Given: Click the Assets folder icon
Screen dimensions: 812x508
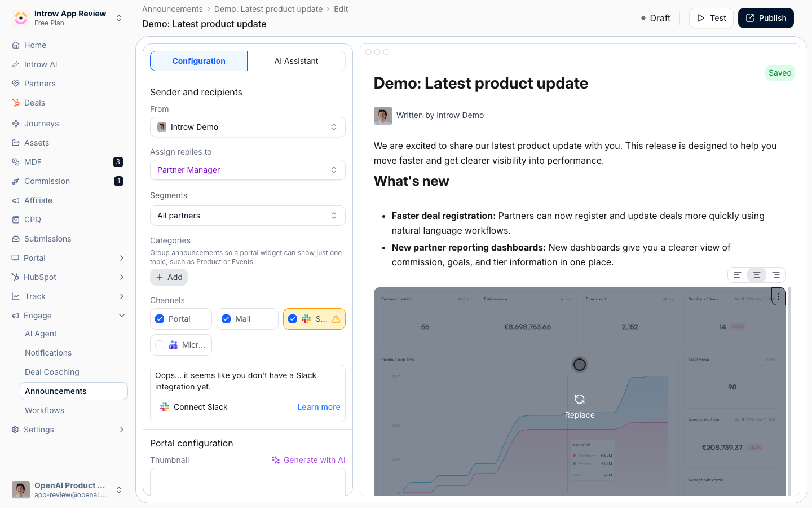Looking at the screenshot, I should point(16,143).
